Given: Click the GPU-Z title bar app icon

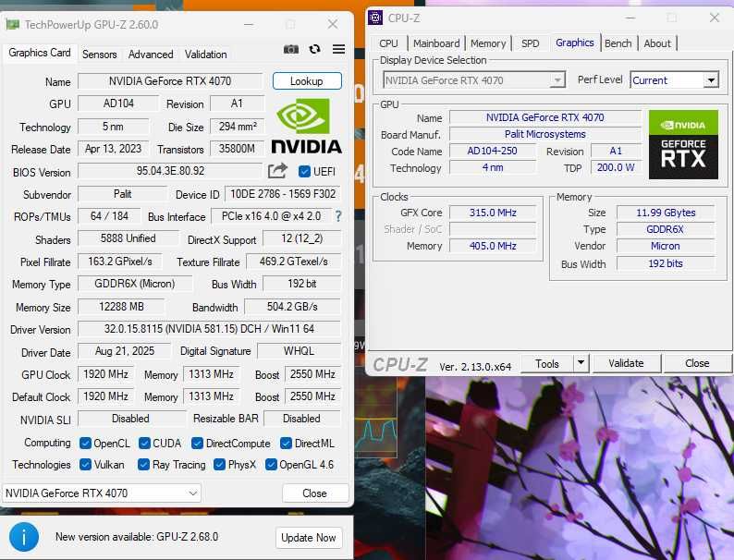Looking at the screenshot, I should [x=12, y=24].
